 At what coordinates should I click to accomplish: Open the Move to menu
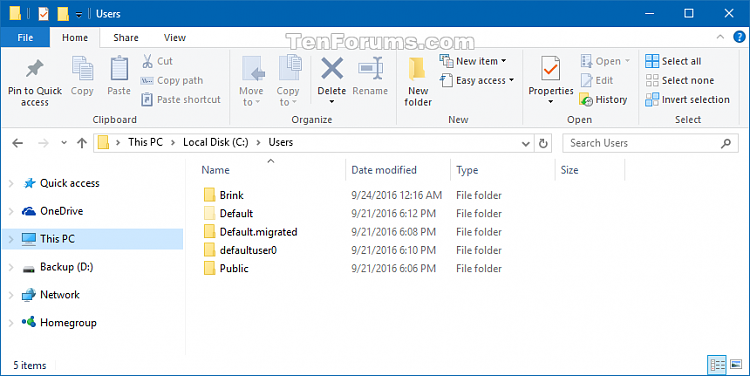click(251, 81)
